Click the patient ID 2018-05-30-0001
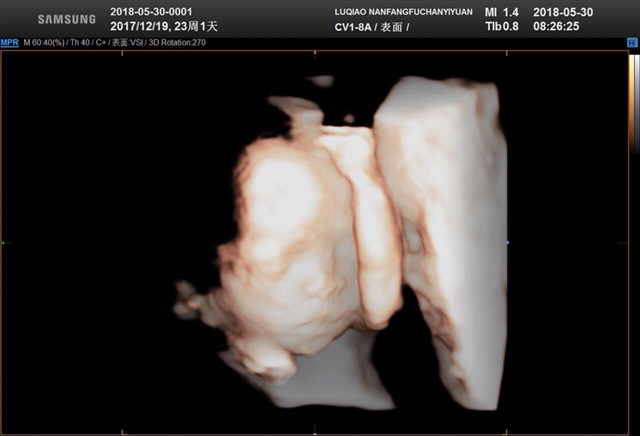The height and width of the screenshot is (436, 640). [x=150, y=9]
